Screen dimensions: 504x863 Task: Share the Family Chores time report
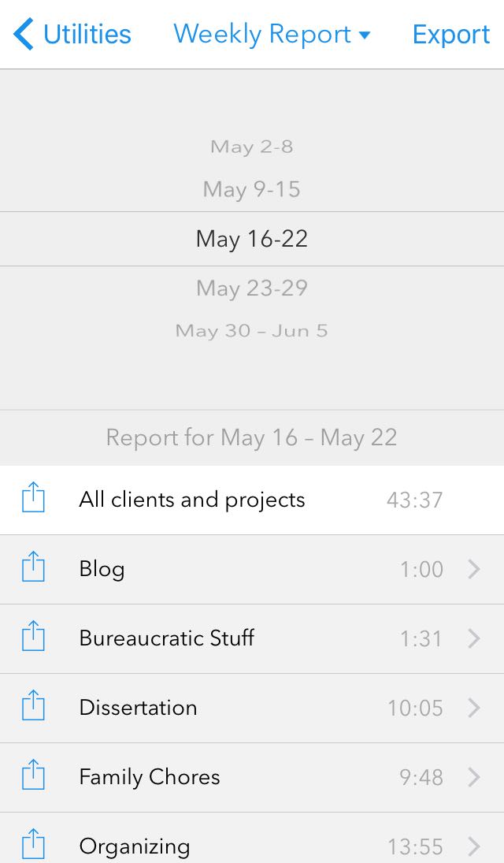point(32,777)
